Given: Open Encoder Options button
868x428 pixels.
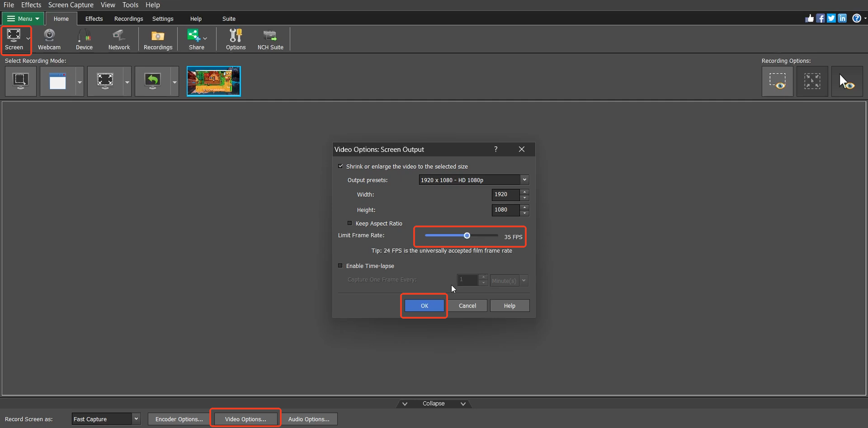Looking at the screenshot, I should tap(179, 419).
